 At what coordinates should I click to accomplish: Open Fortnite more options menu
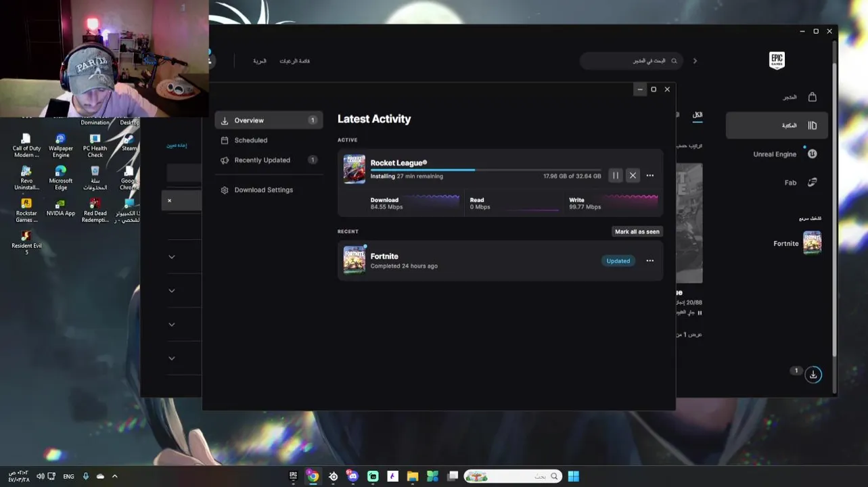tap(650, 261)
